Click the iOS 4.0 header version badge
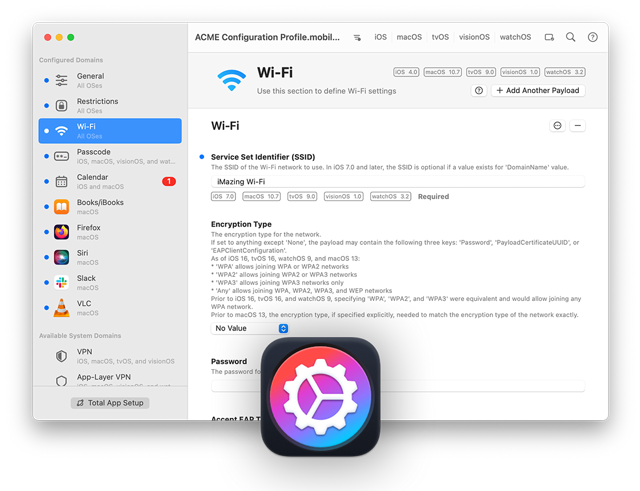Image resolution: width=640 pixels, height=491 pixels. [406, 72]
